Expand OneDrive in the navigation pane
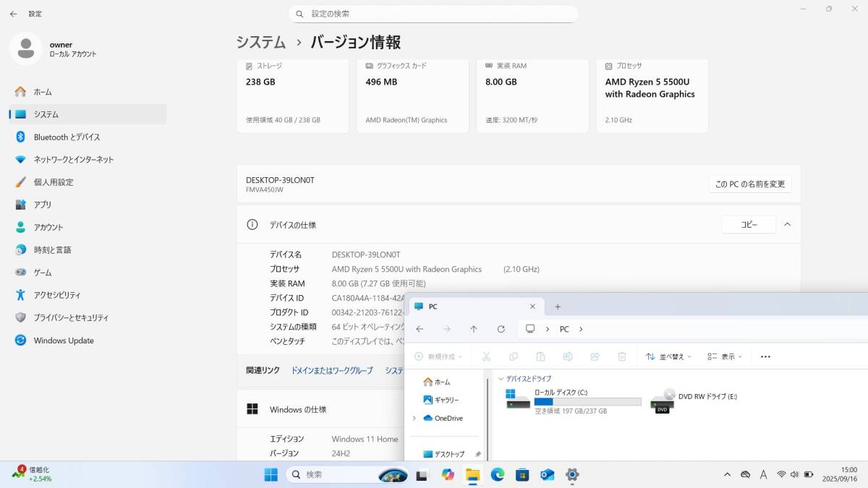Image resolution: width=868 pixels, height=488 pixels. click(x=414, y=418)
